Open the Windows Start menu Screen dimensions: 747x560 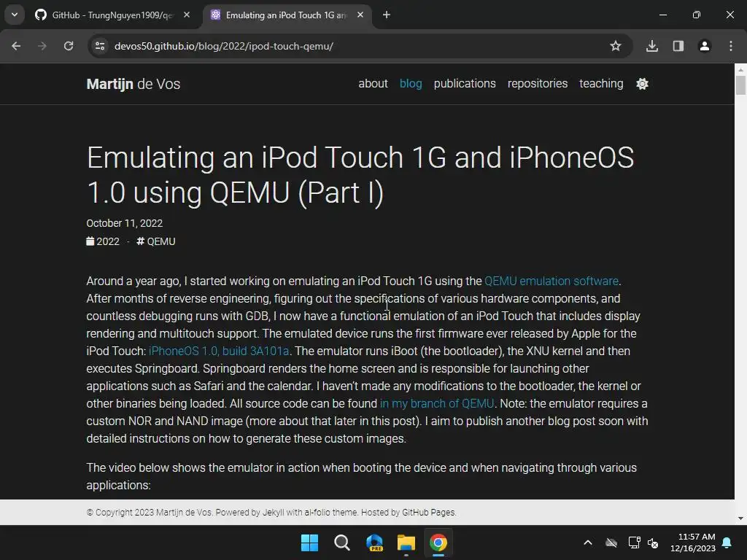tap(309, 542)
